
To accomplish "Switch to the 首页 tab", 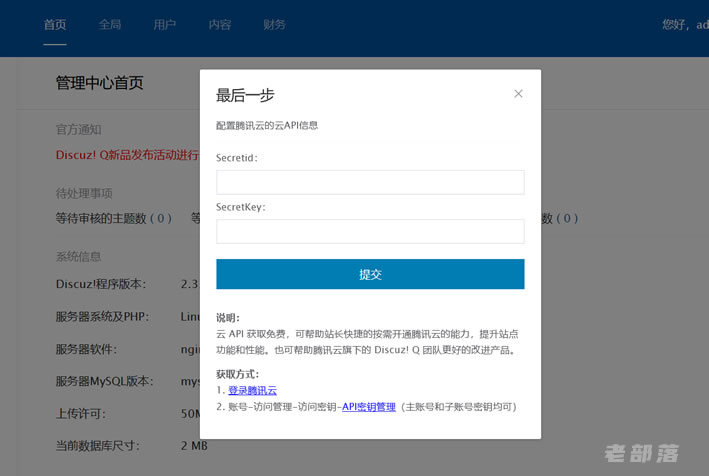I will (x=55, y=24).
